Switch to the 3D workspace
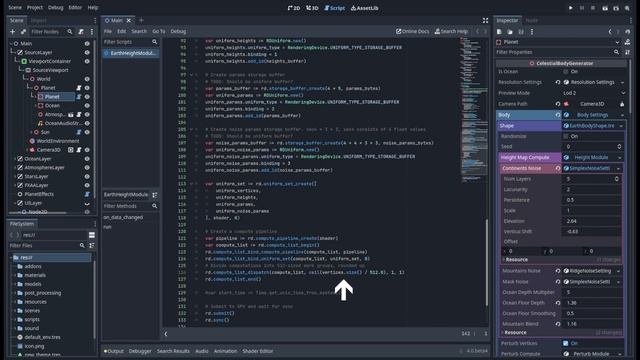 [312, 8]
